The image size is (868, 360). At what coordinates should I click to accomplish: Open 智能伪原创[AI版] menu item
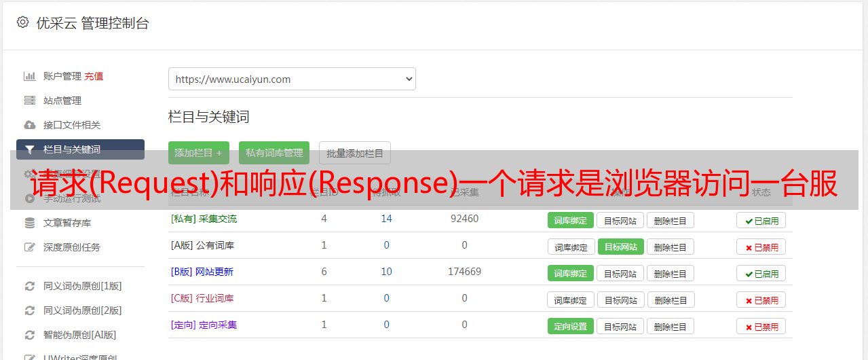point(80,335)
